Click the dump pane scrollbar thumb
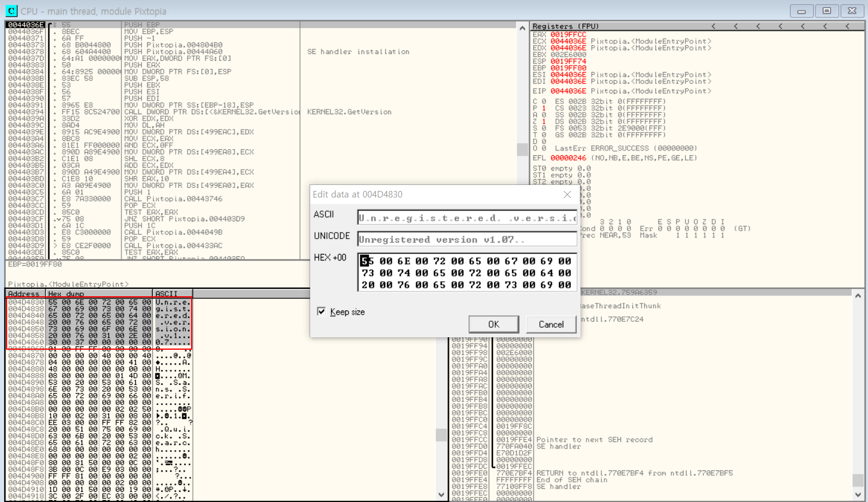The width and height of the screenshot is (868, 502). (441, 435)
